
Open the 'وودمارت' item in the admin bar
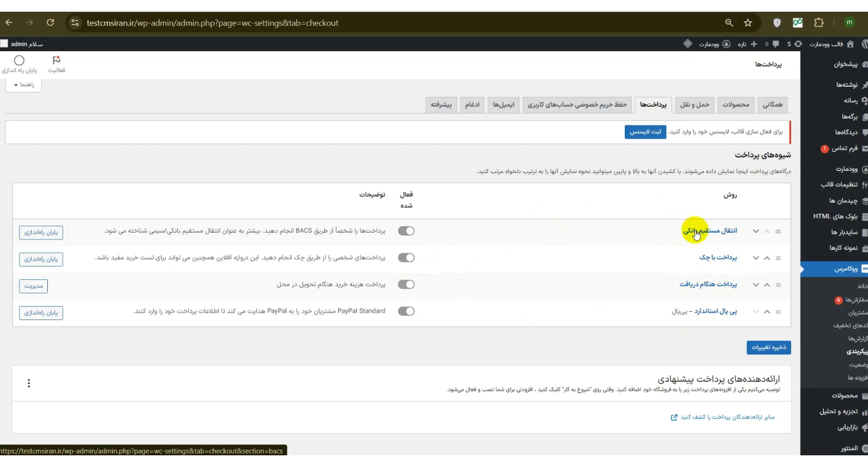(714, 44)
